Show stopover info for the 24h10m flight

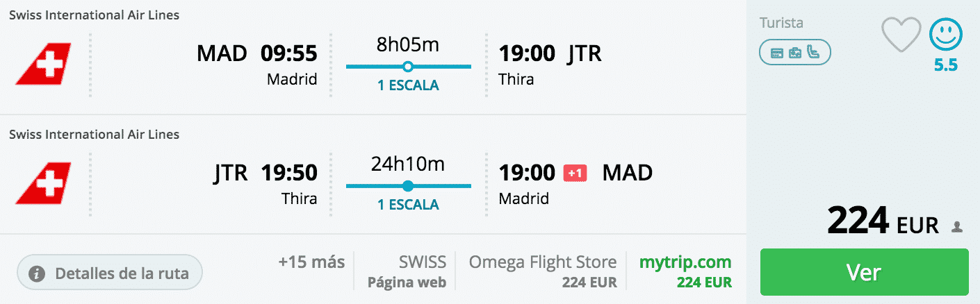[408, 205]
